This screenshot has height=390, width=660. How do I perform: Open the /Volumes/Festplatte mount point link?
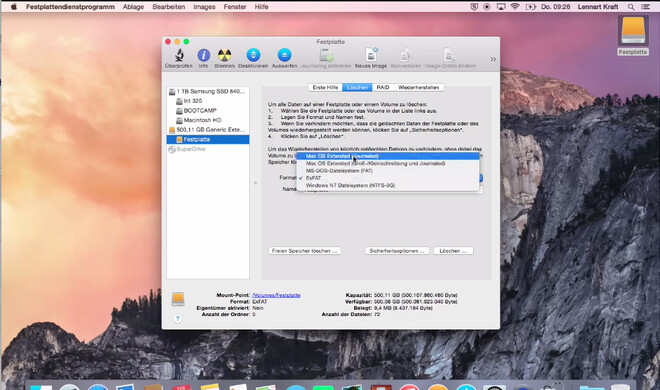coord(276,295)
